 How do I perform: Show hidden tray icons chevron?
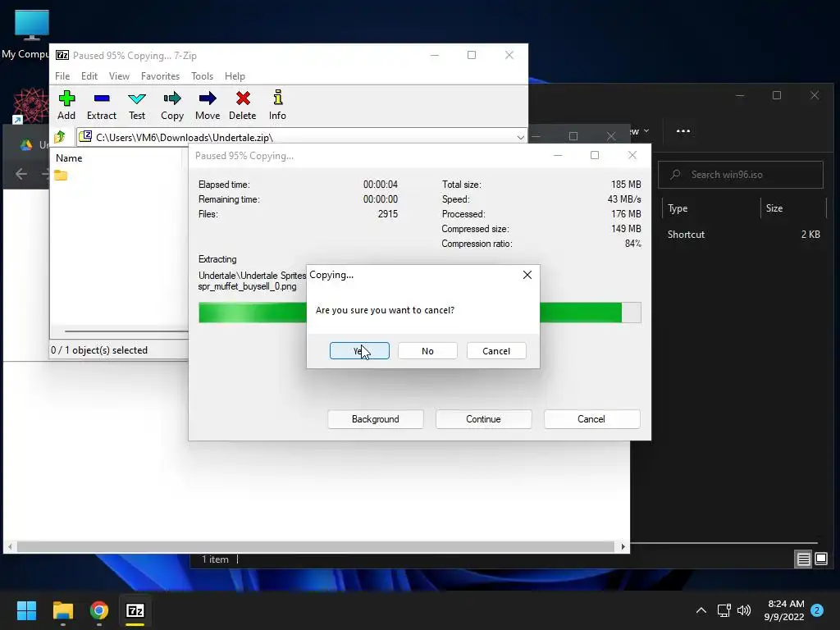[x=701, y=610]
